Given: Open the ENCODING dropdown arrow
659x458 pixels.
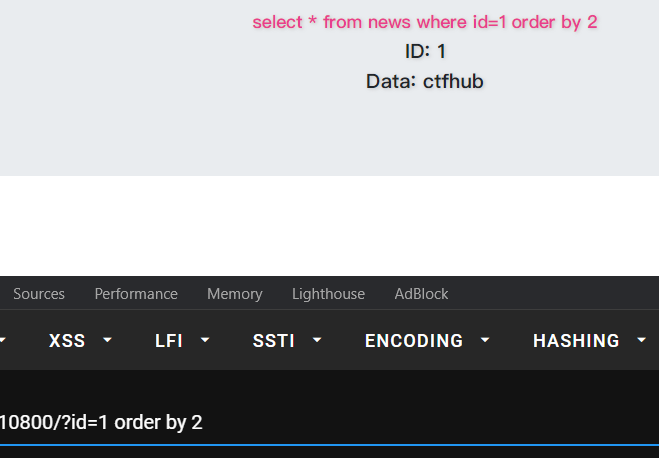Looking at the screenshot, I should coord(485,340).
